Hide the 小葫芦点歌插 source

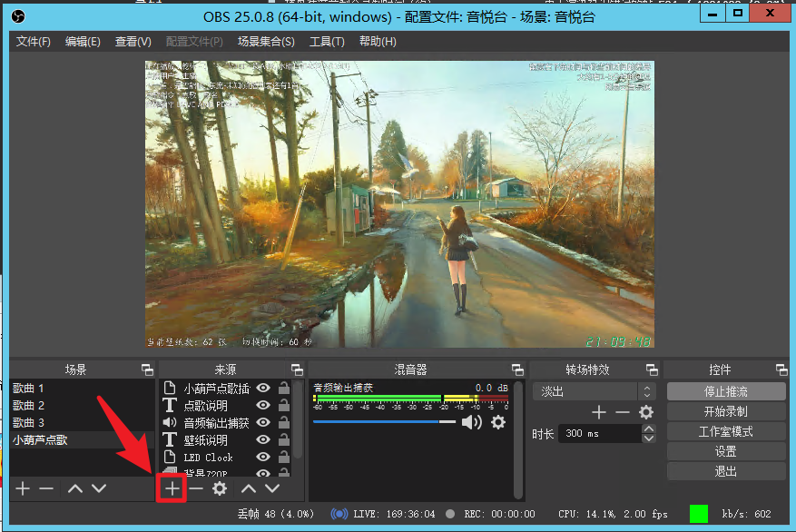(x=263, y=389)
